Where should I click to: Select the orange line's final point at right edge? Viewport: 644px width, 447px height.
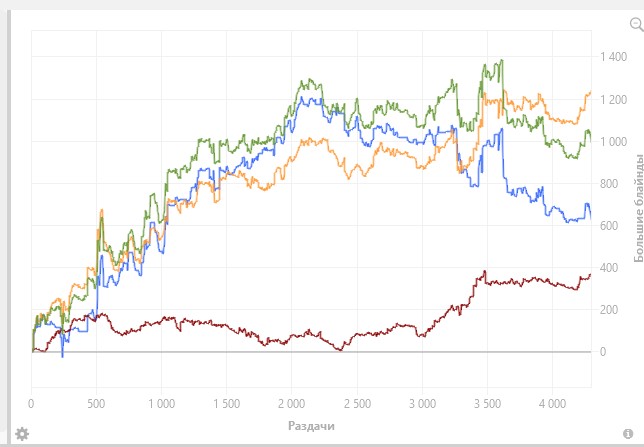pos(590,92)
